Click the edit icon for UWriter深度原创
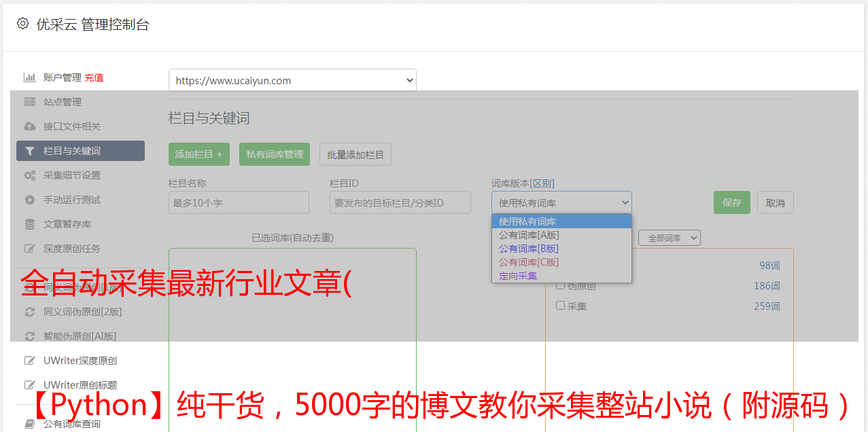This screenshot has height=432, width=868. pos(29,361)
